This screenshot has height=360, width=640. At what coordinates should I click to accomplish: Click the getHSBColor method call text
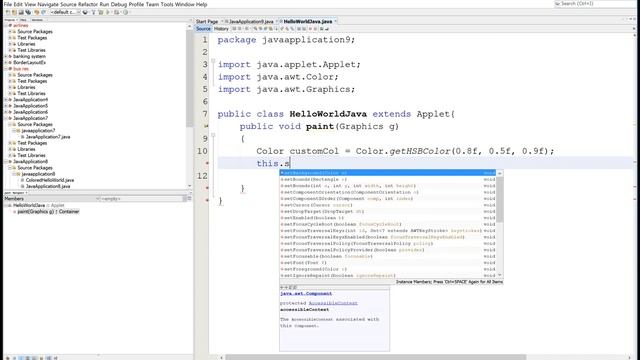pyautogui.click(x=419, y=151)
